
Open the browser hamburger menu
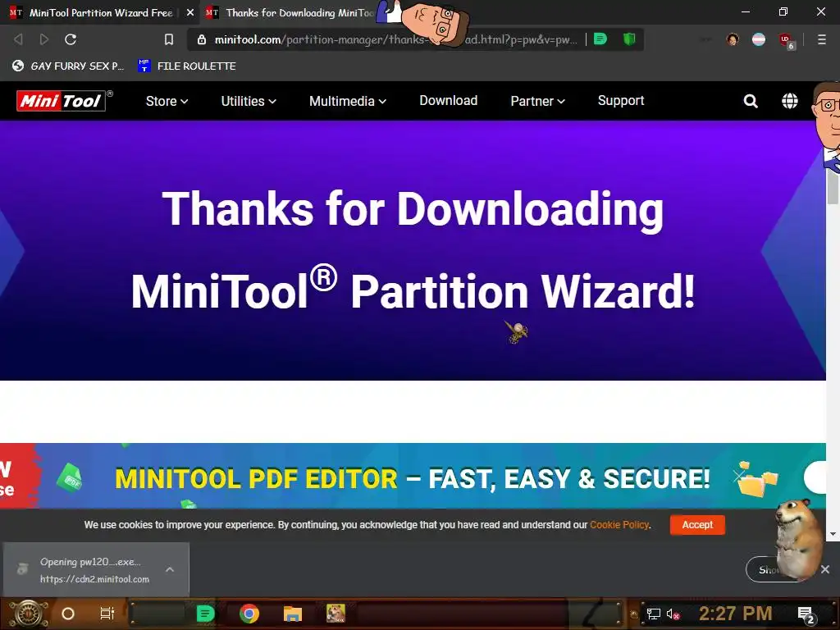click(x=821, y=39)
